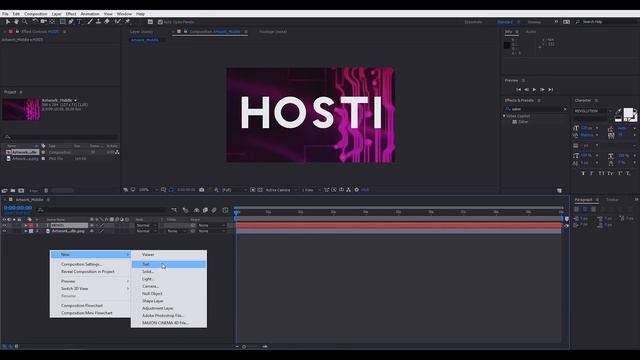640x360 pixels.
Task: Select the Hand tool
Action: [x=16, y=22]
